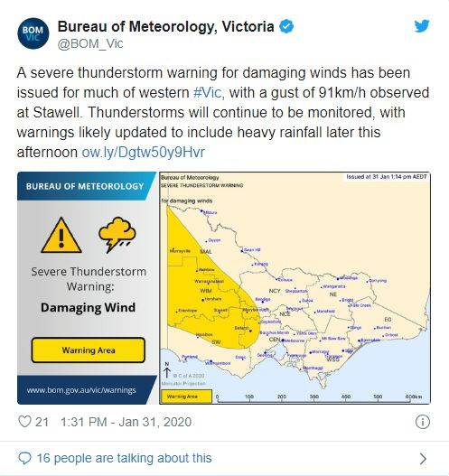Viewport: 449px width, 476px height.
Task: Follow the ow.ly/Dgtw50y9Hvr link
Action: pos(144,152)
